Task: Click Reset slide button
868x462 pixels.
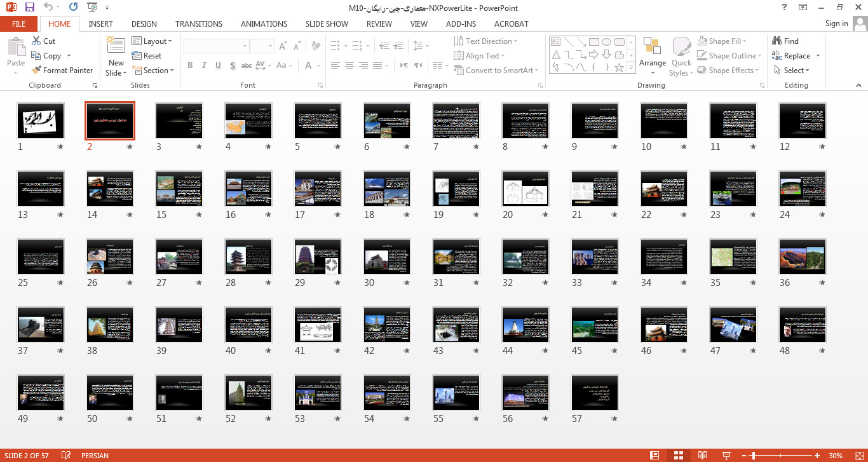Action: click(x=147, y=55)
